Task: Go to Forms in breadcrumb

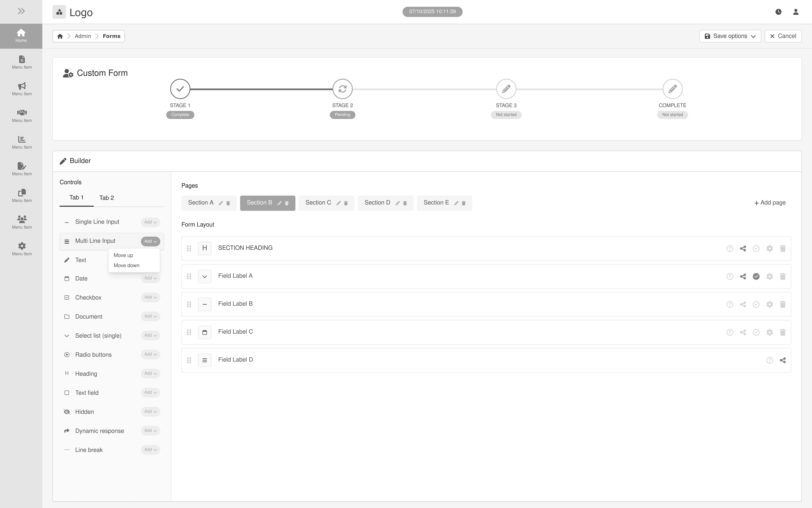Action: tap(111, 36)
